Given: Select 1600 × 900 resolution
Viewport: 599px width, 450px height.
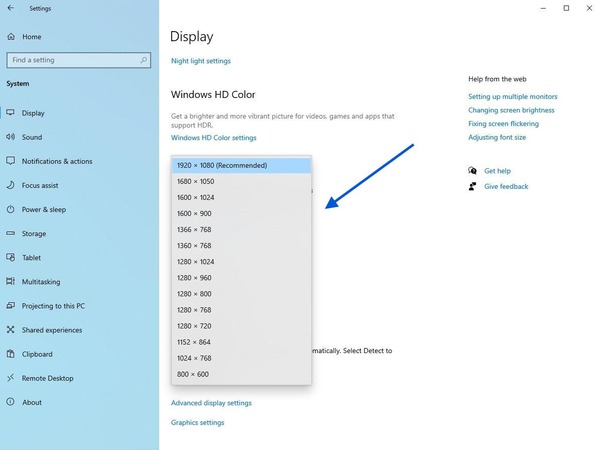Looking at the screenshot, I should tap(241, 214).
